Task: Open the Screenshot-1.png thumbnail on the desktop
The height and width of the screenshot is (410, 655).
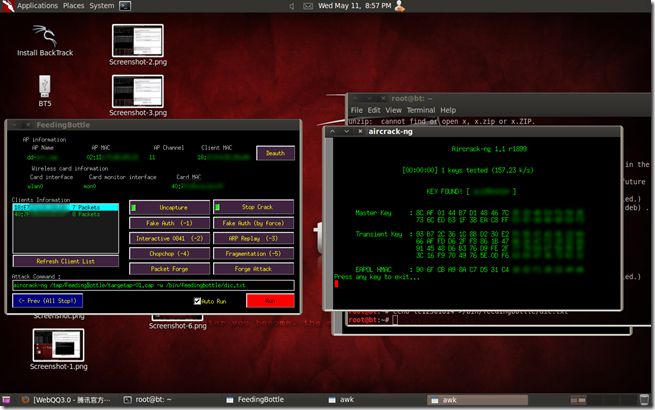Action: click(x=58, y=350)
